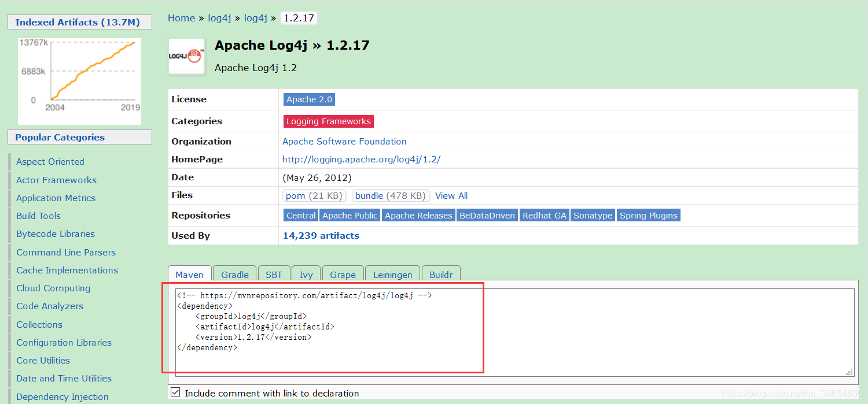The height and width of the screenshot is (404, 868).
Task: Switch to the Maven tab
Action: [x=190, y=275]
